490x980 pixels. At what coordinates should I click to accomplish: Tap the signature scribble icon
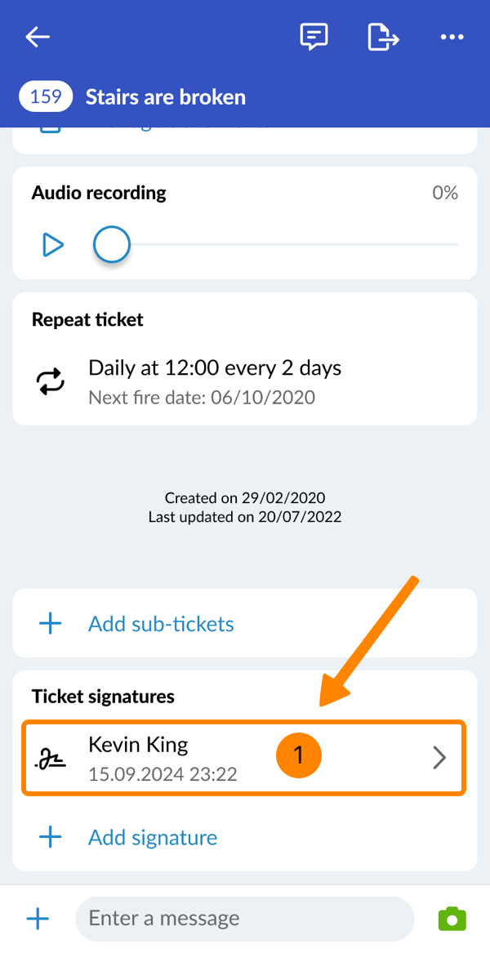[51, 759]
